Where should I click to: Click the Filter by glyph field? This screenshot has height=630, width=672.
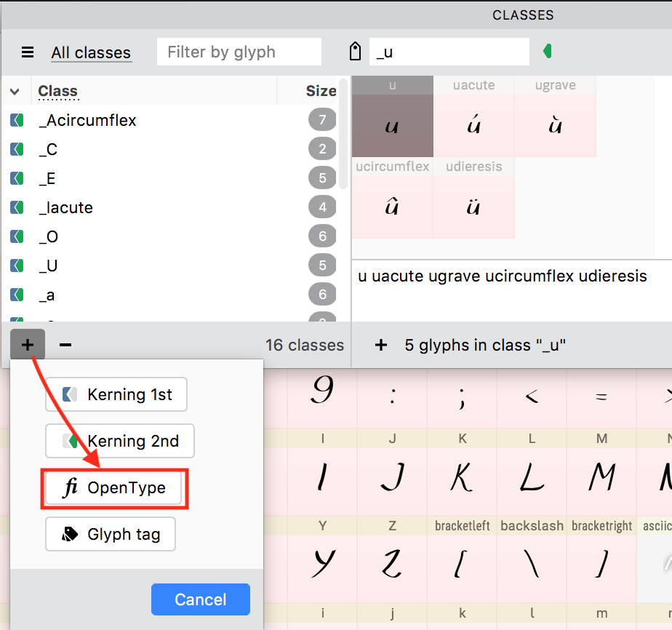(x=239, y=52)
